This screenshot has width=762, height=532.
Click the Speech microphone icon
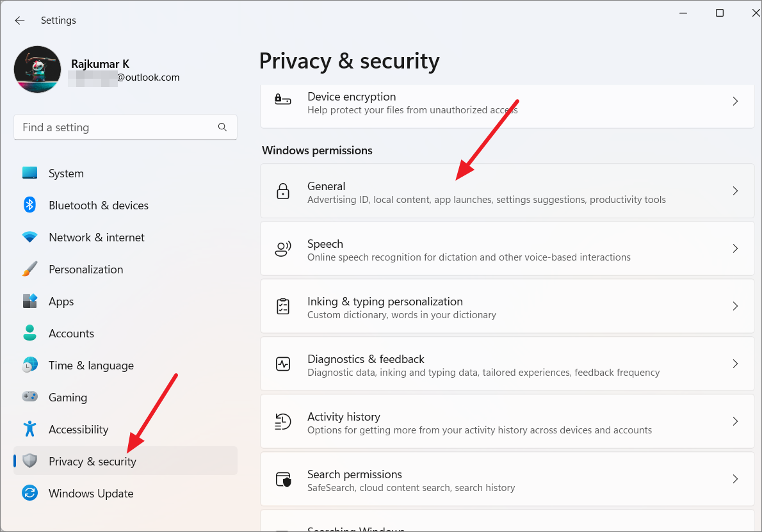(282, 248)
